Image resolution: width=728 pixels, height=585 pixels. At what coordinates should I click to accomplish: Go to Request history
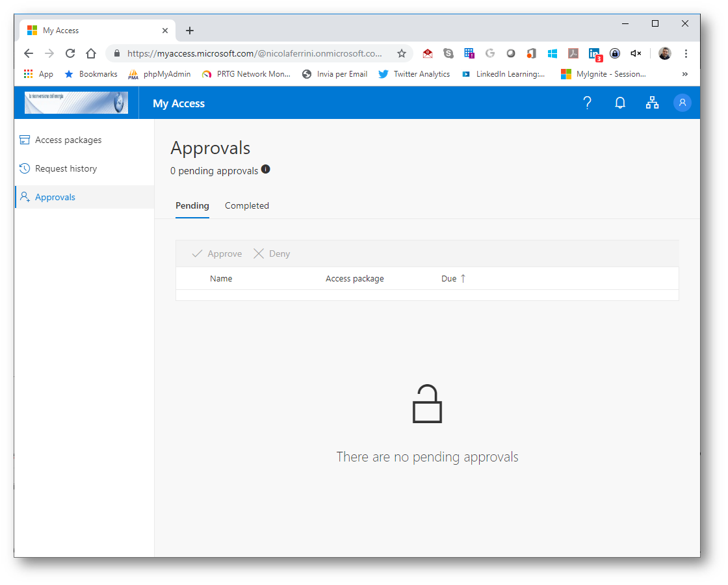point(66,168)
